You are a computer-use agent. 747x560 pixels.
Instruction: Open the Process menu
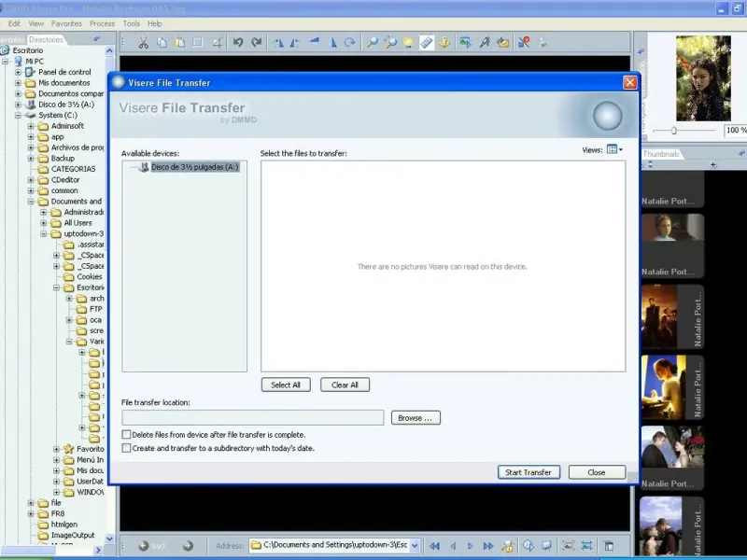102,23
